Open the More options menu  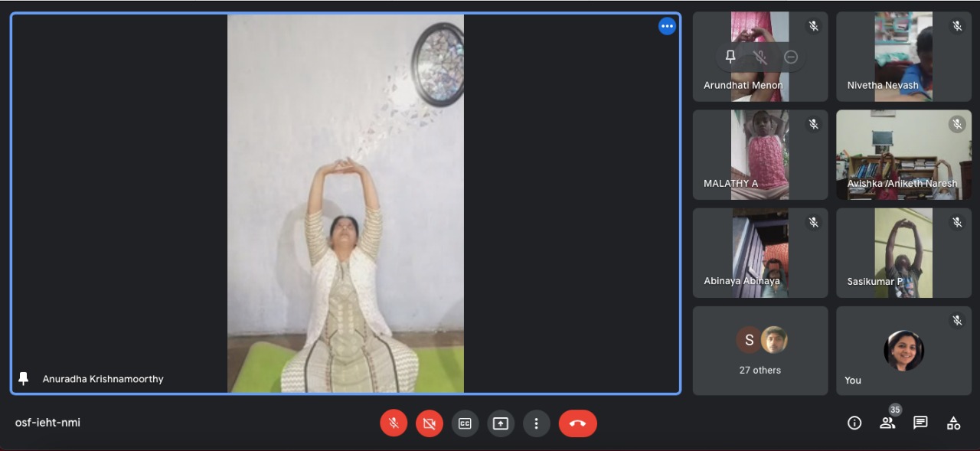pyautogui.click(x=537, y=423)
